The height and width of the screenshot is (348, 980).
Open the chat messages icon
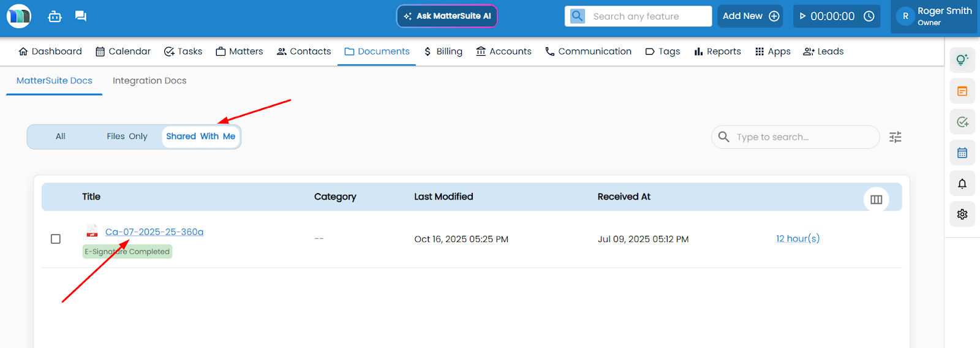pyautogui.click(x=80, y=16)
